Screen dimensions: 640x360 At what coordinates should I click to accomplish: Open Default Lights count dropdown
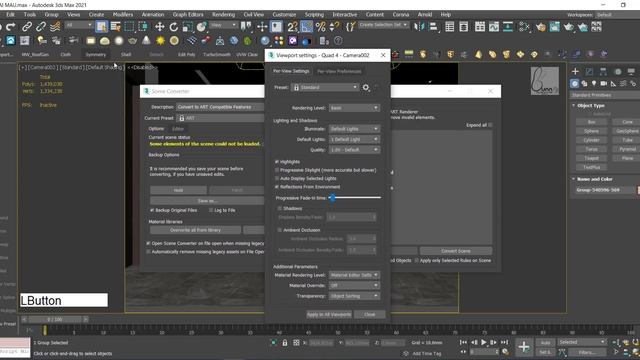tap(354, 140)
